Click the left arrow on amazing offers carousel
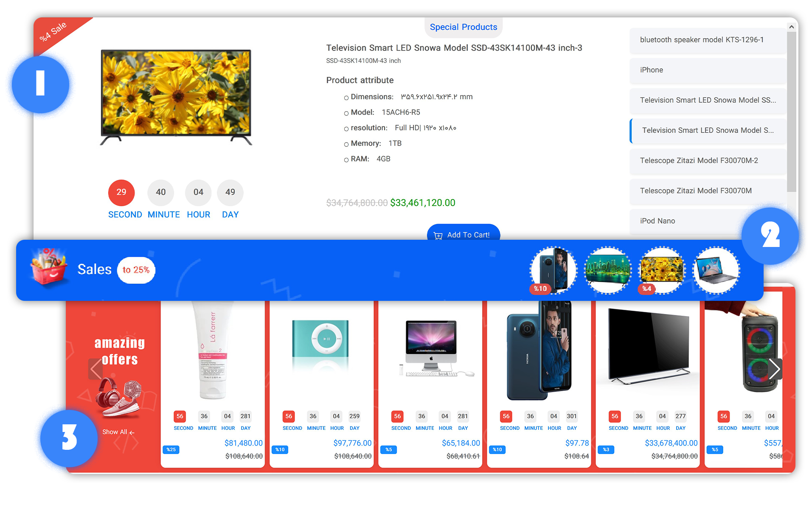The image size is (812, 516). coord(96,369)
